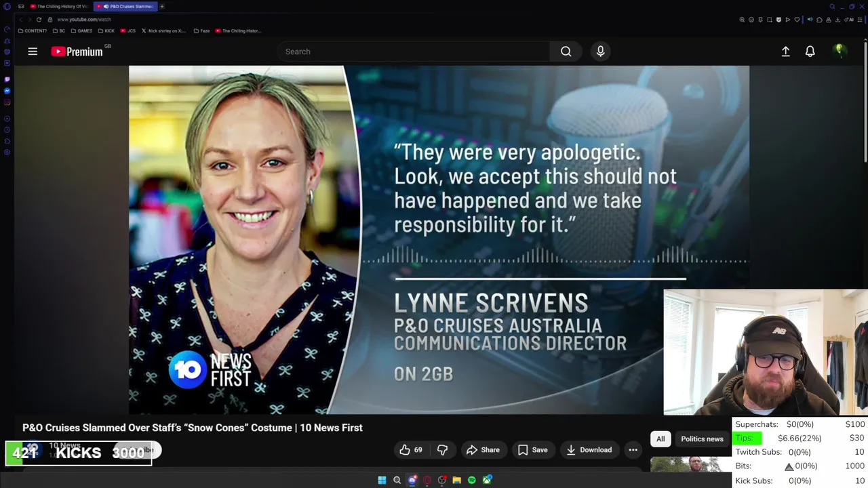Open the JCS bookmark
Screen dimensions: 868x488
tap(128, 30)
